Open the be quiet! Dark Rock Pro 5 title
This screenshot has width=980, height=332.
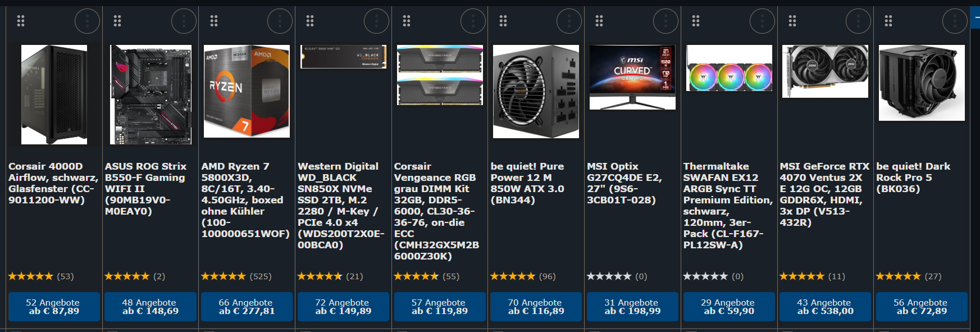tap(913, 178)
